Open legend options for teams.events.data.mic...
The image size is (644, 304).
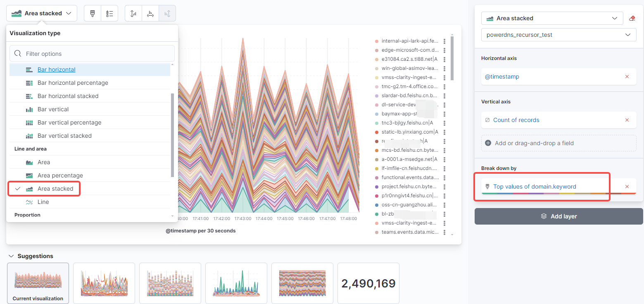444,232
